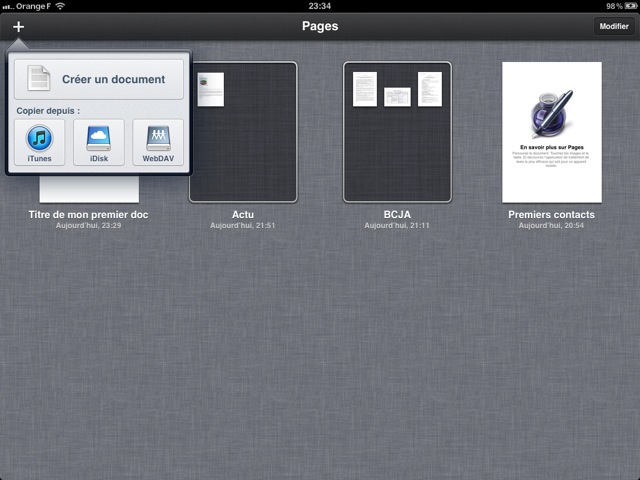Open the WebDAV server option
Image resolution: width=640 pixels, height=480 pixels.
[158, 142]
